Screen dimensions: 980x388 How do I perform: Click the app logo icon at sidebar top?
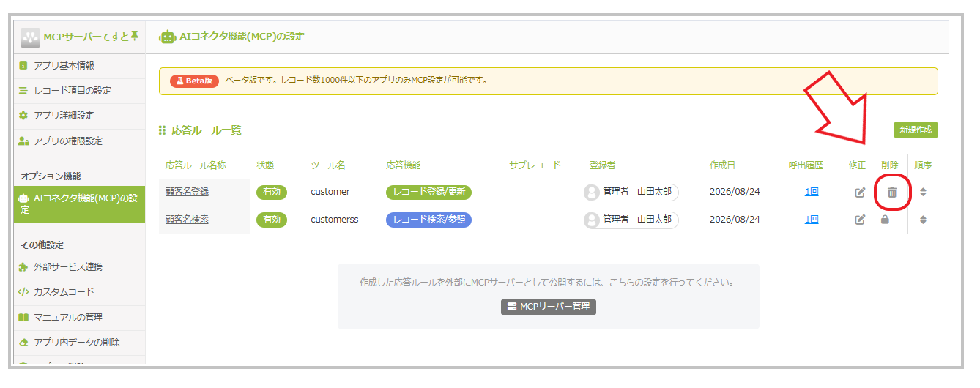(x=30, y=37)
